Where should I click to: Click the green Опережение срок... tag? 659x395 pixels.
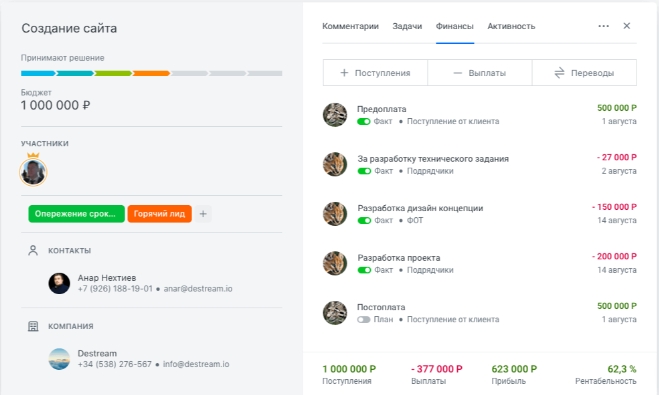[x=76, y=214]
